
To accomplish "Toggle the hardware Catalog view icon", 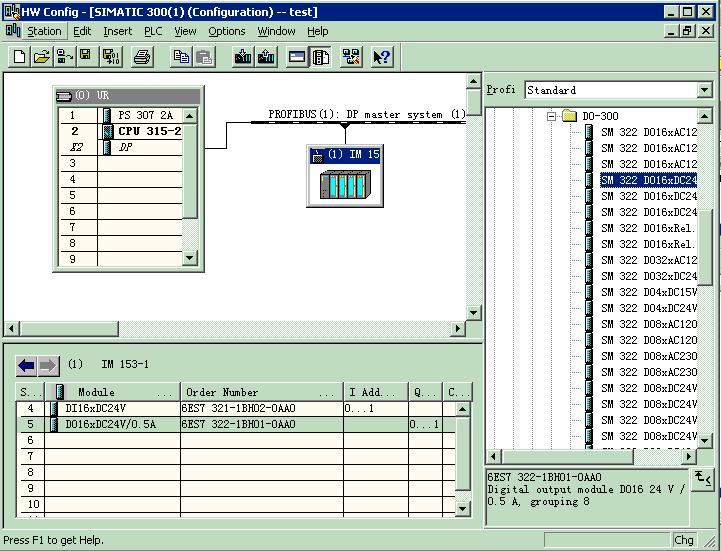I will pos(320,57).
